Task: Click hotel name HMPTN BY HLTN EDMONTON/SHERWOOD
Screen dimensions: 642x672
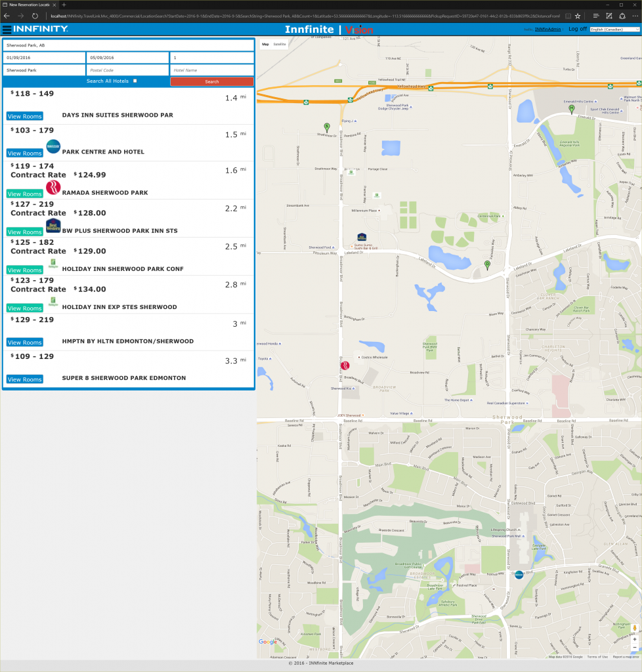Action: click(128, 341)
